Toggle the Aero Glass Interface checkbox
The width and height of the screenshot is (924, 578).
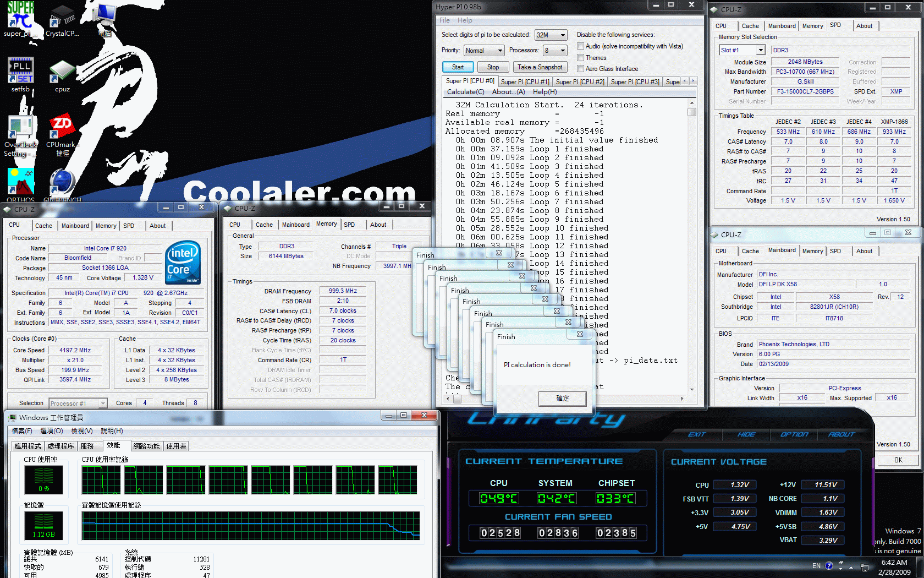(580, 68)
